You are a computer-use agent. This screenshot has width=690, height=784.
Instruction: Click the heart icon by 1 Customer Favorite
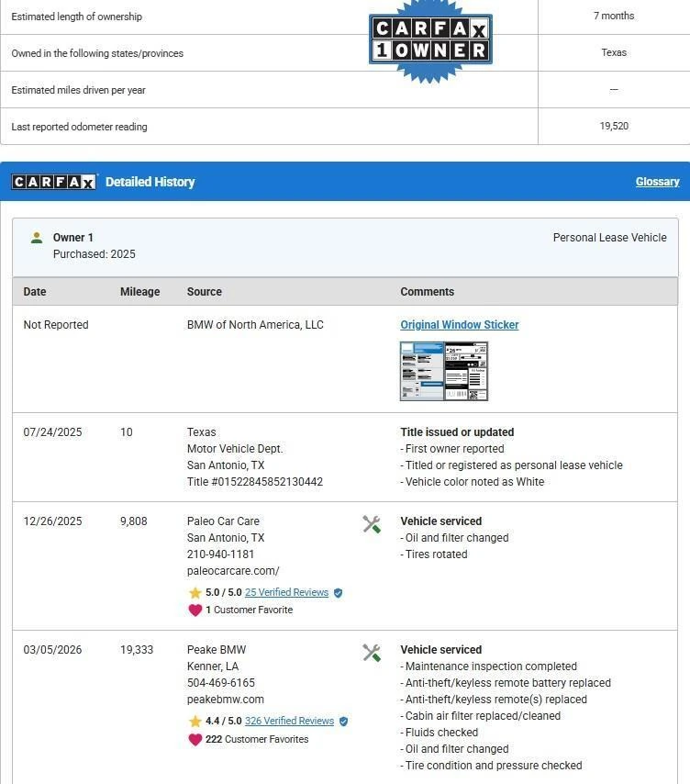click(x=195, y=610)
